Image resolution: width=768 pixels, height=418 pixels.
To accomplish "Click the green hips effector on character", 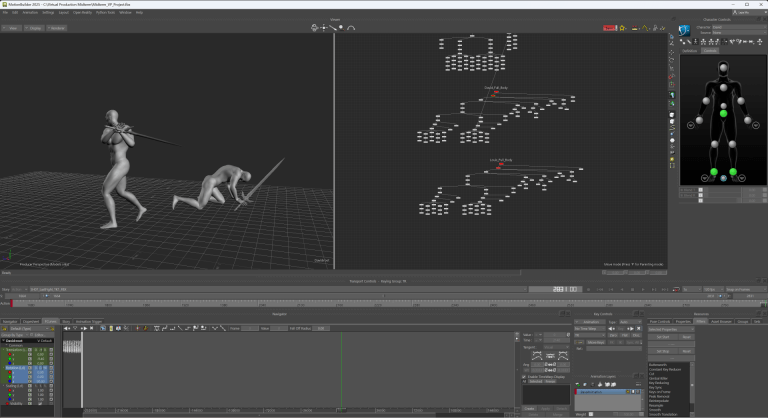I will (723, 113).
